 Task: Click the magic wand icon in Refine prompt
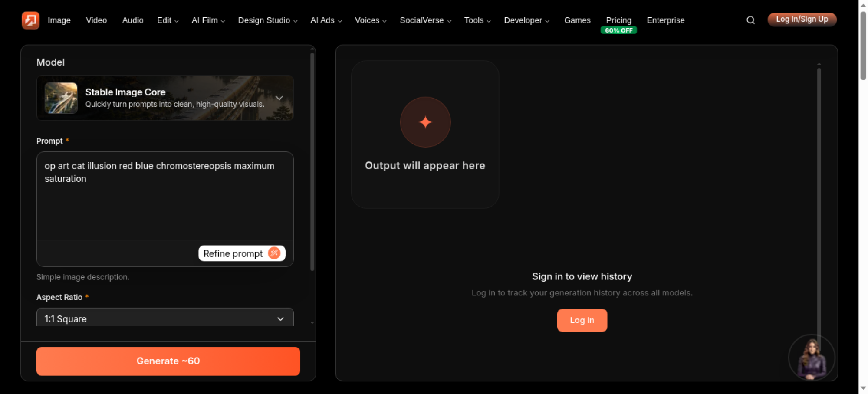pyautogui.click(x=274, y=253)
